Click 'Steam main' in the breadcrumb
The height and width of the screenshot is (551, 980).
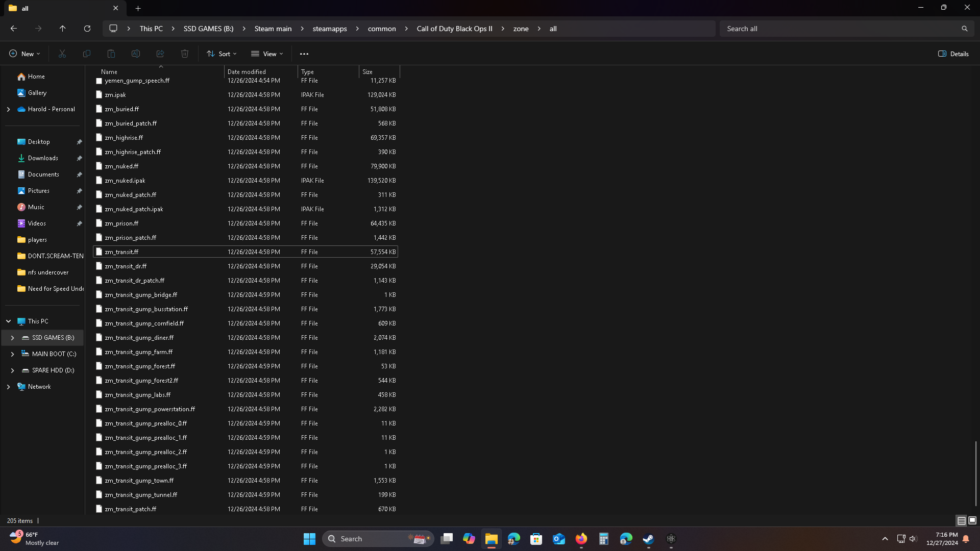pyautogui.click(x=273, y=29)
